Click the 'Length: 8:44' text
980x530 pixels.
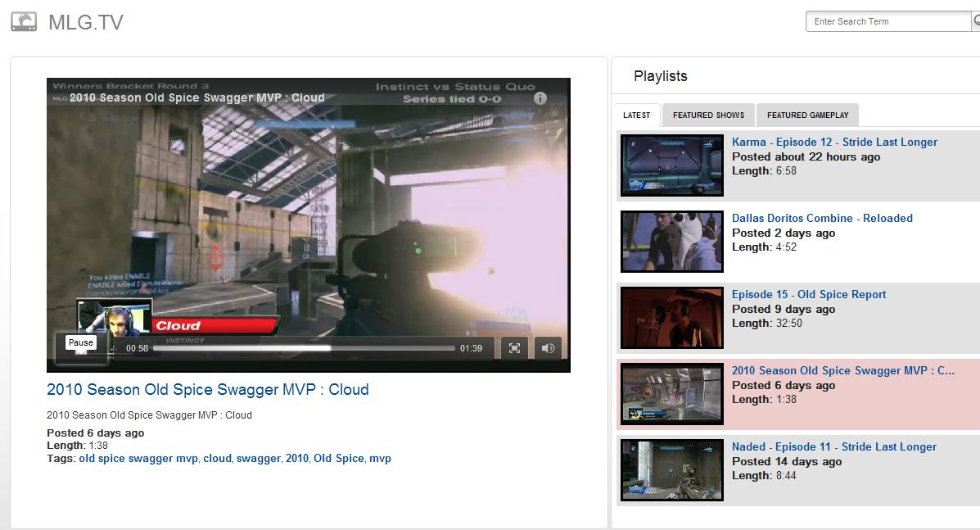[765, 476]
